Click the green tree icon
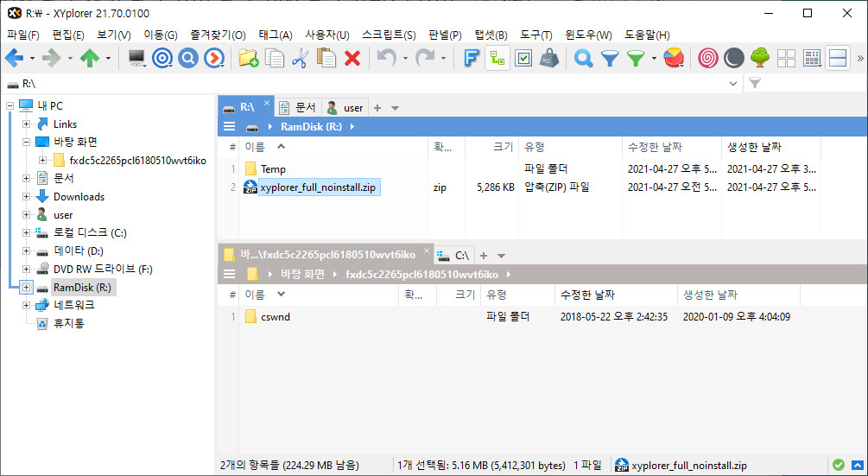The width and height of the screenshot is (868, 476). pos(760,58)
